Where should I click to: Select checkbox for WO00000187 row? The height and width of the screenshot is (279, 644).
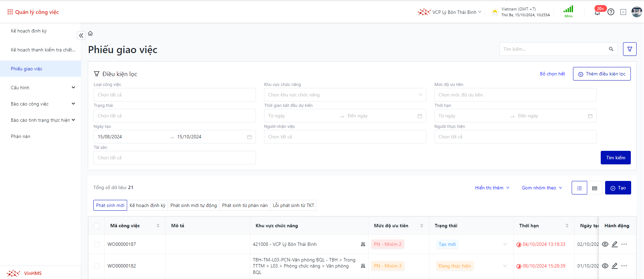(97, 245)
